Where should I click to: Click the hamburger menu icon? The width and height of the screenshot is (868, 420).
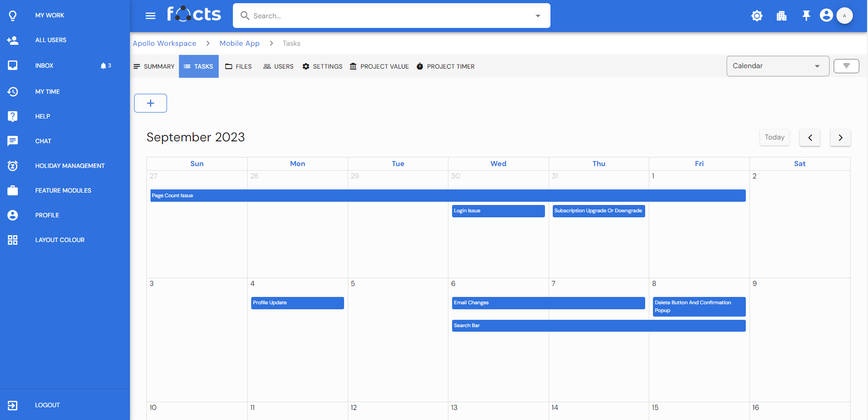click(x=151, y=16)
